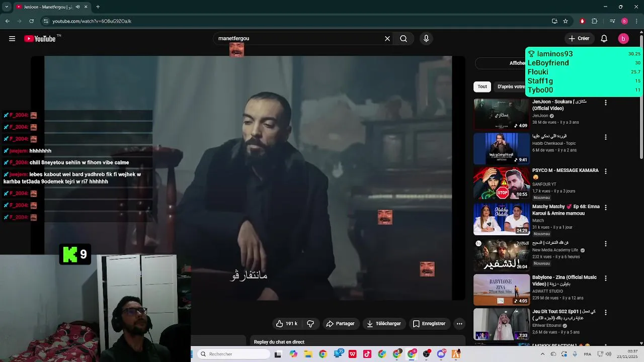
Task: Open Chrome extensions puzzle menu
Action: [x=594, y=21]
